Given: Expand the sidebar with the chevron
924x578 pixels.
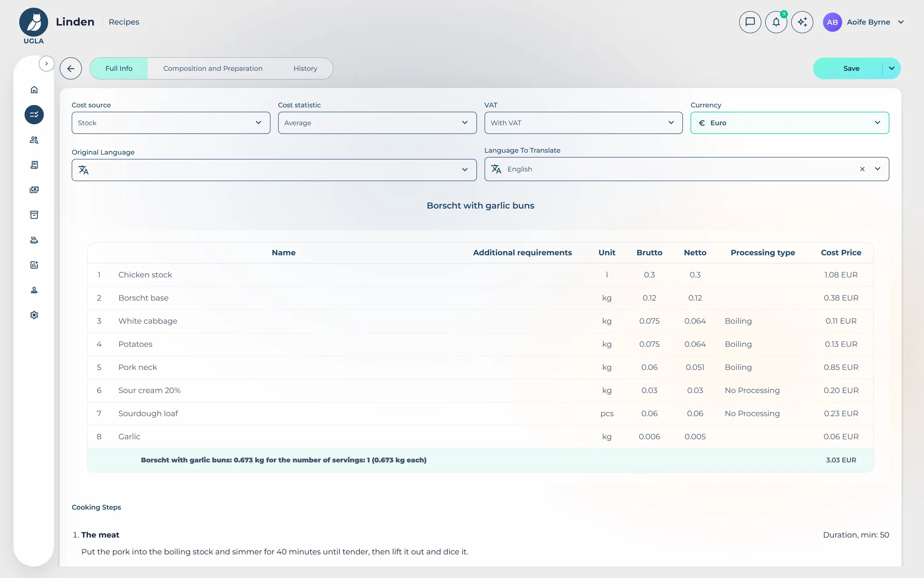Looking at the screenshot, I should click(47, 64).
